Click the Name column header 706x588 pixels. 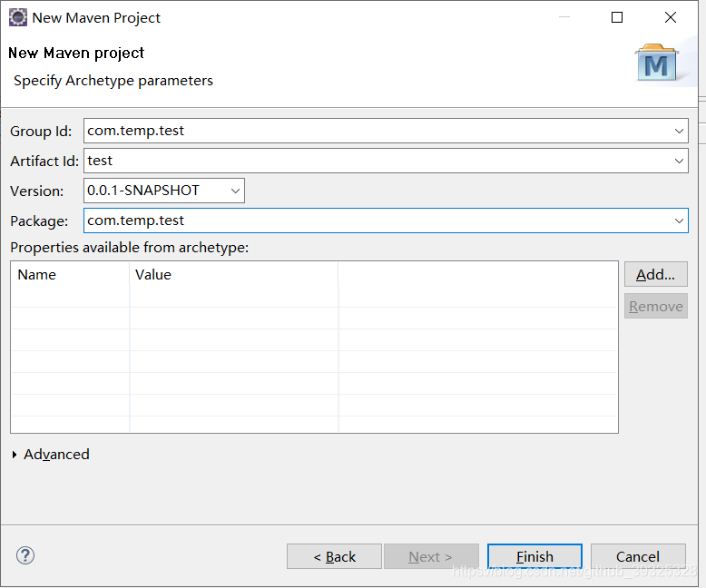pyautogui.click(x=70, y=275)
